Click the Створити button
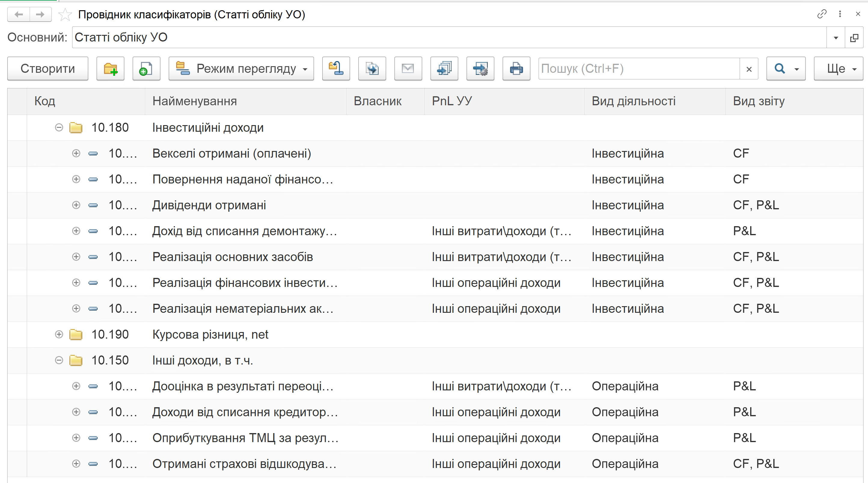868x483 pixels. (x=48, y=69)
